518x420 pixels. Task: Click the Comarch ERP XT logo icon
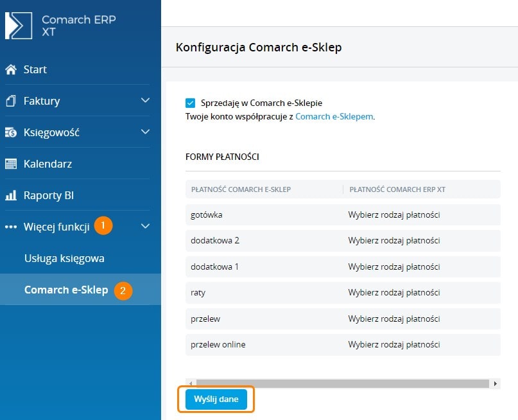pyautogui.click(x=19, y=25)
